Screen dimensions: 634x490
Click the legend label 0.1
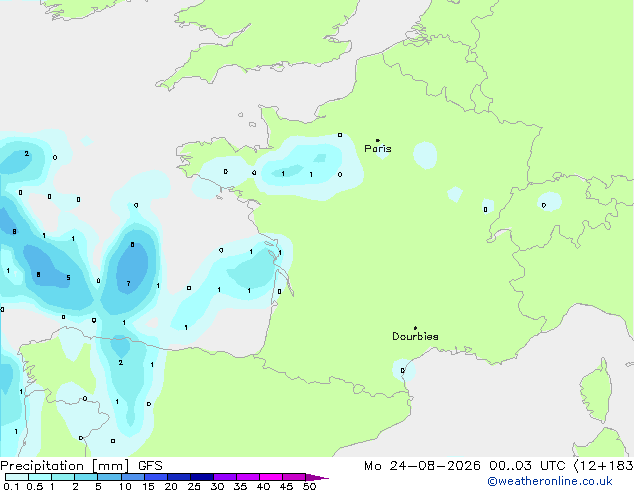(x=11, y=486)
